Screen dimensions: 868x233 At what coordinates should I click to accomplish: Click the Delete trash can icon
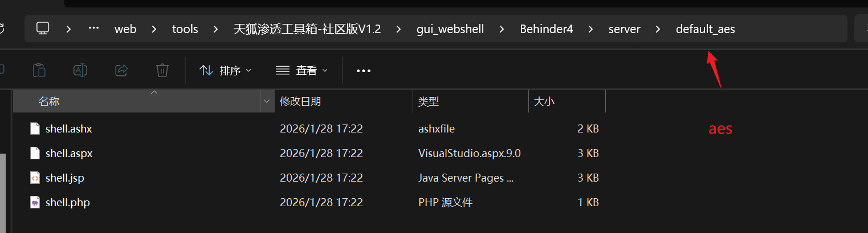(162, 70)
